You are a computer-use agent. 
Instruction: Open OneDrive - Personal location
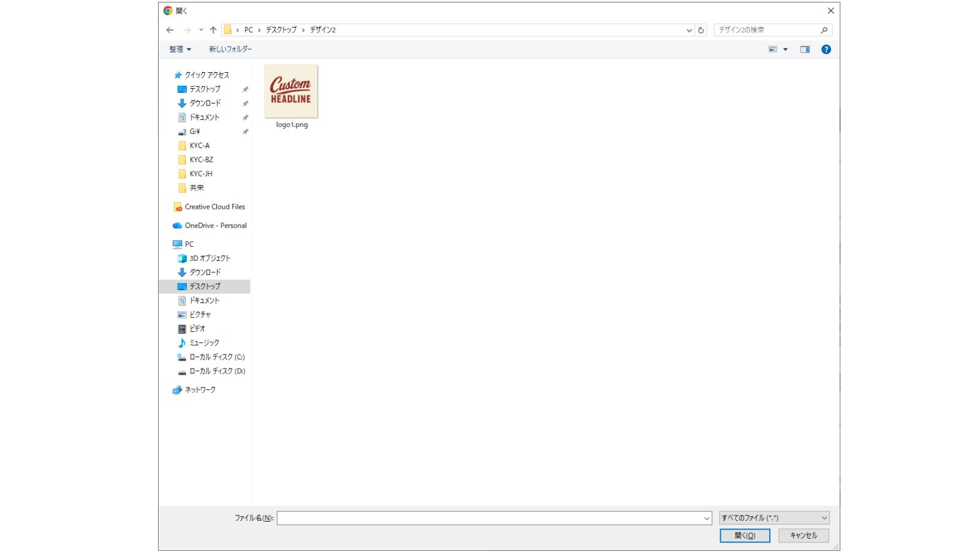(x=215, y=226)
